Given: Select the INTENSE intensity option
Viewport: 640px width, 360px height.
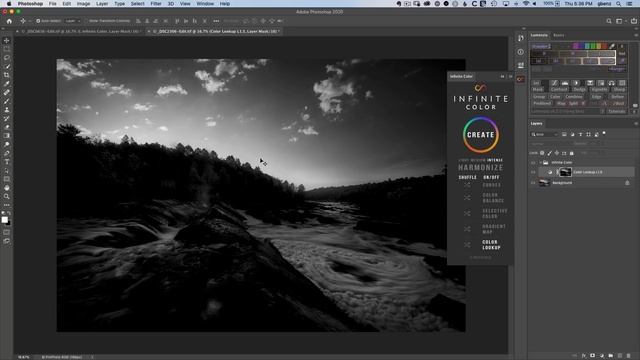Looking at the screenshot, I should click(x=495, y=160).
